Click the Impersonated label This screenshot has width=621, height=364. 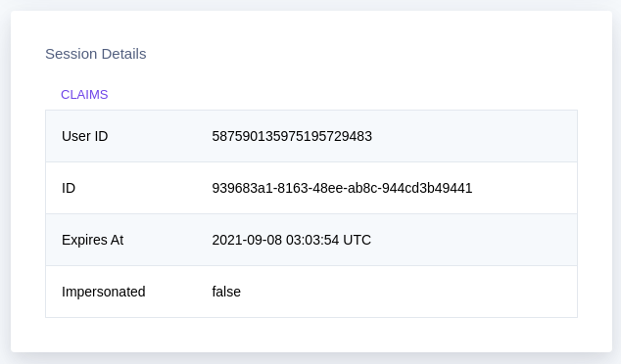click(x=104, y=292)
